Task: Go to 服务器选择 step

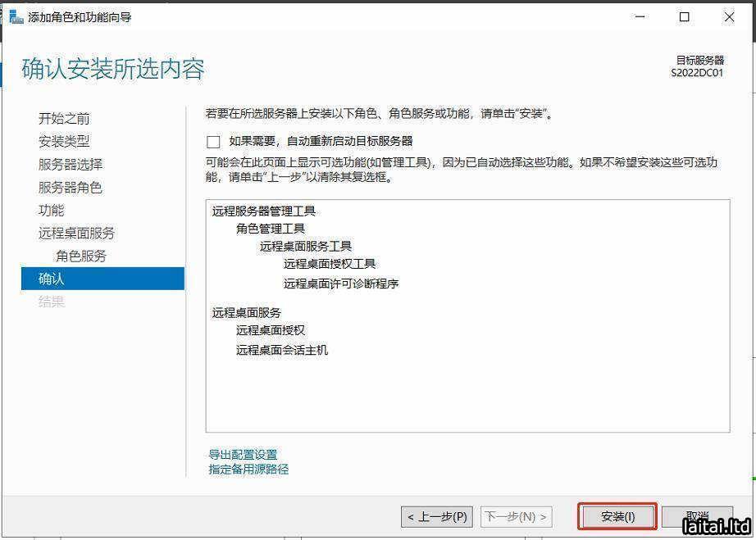Action: click(71, 164)
